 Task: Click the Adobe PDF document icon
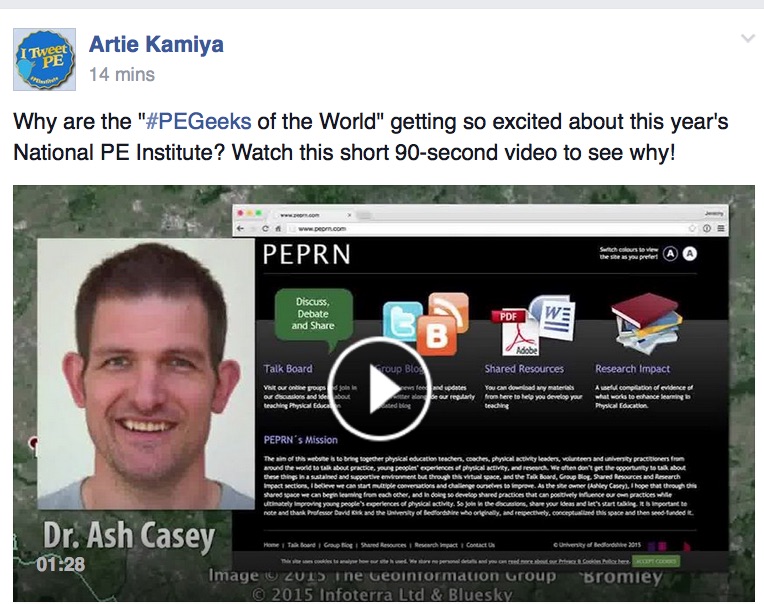516,332
